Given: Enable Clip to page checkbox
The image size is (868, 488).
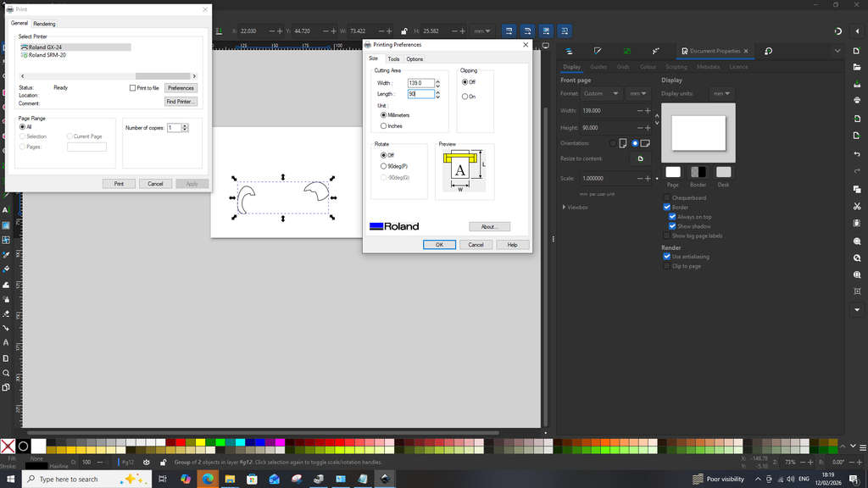Looking at the screenshot, I should click(x=667, y=266).
